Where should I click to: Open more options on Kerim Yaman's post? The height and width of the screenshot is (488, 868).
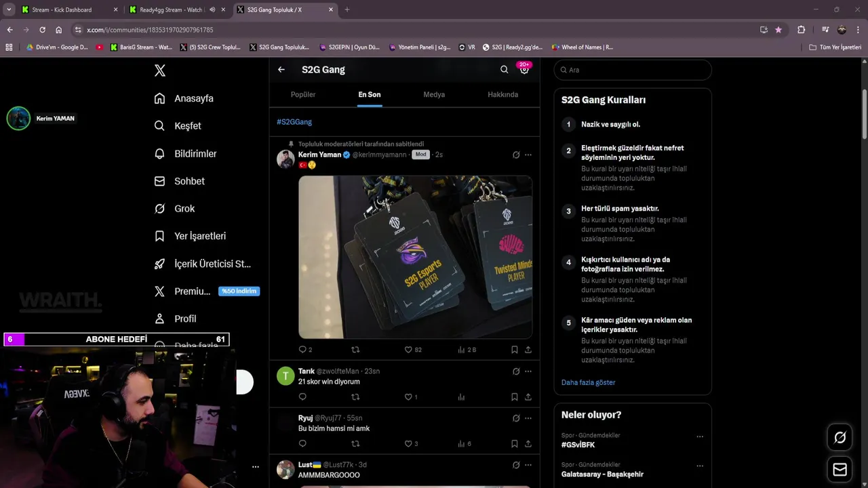point(528,155)
